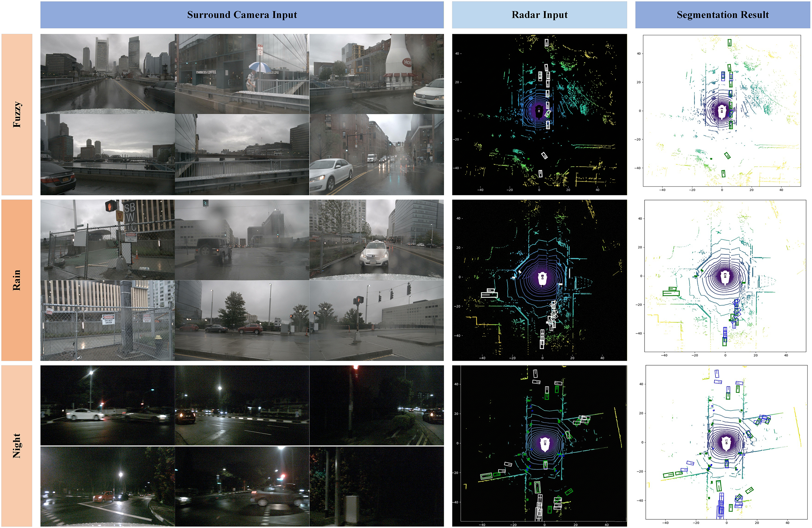Click the red car in Night photo
812x528 pixels.
(103, 497)
